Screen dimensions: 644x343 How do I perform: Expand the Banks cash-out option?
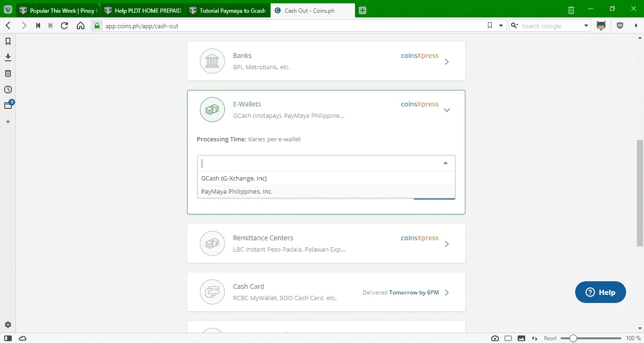click(447, 61)
